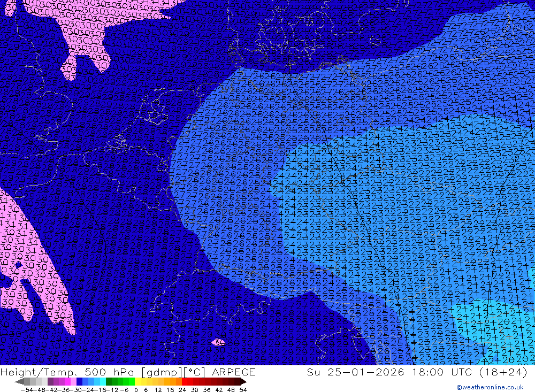Click the 0 label on the temperature legend
Screen dimensions: 535x392
click(x=136, y=390)
